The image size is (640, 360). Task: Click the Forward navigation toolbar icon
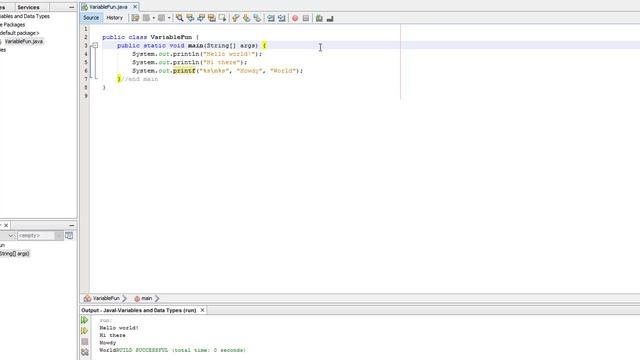point(162,18)
